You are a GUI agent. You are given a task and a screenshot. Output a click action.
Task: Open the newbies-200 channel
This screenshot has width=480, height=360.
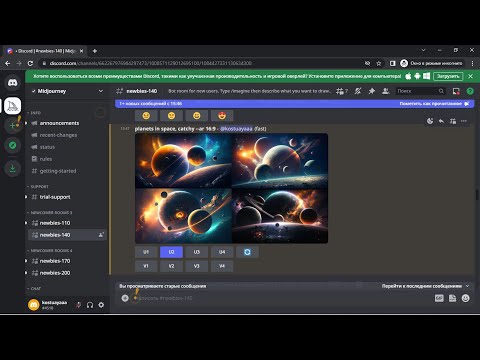[67, 273]
